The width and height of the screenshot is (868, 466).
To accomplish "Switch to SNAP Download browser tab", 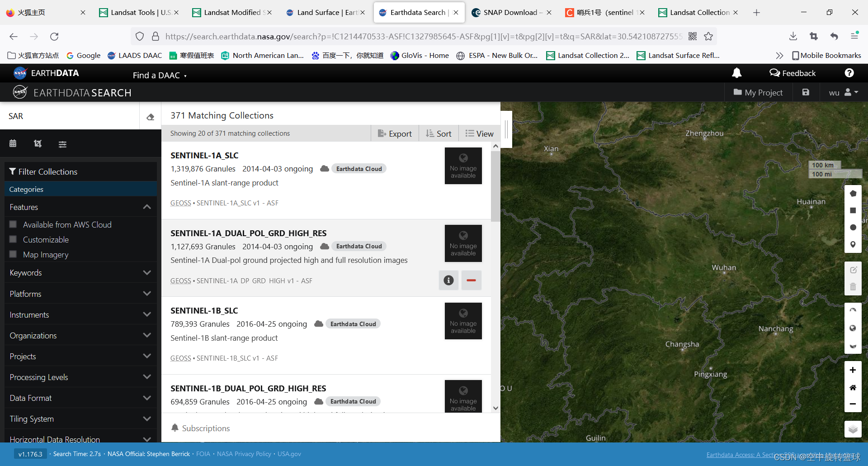I will pos(511,13).
